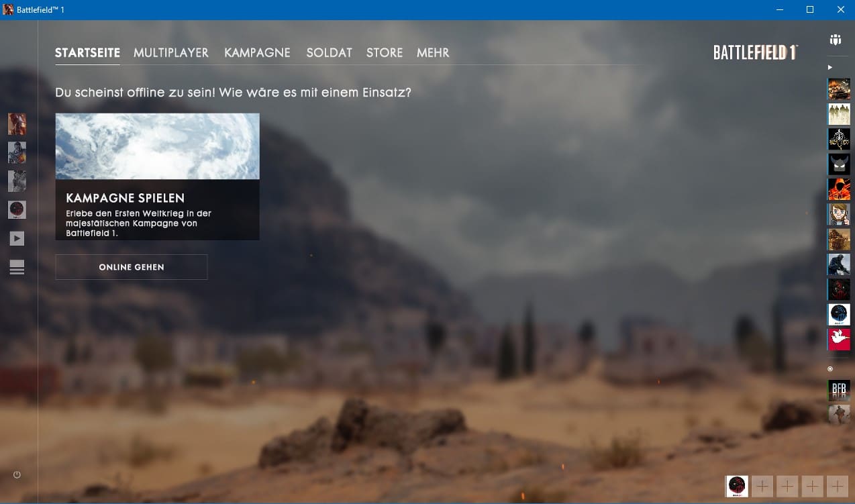Open the BFB avatar in right sidebar
Image resolution: width=855 pixels, height=504 pixels.
(839, 390)
